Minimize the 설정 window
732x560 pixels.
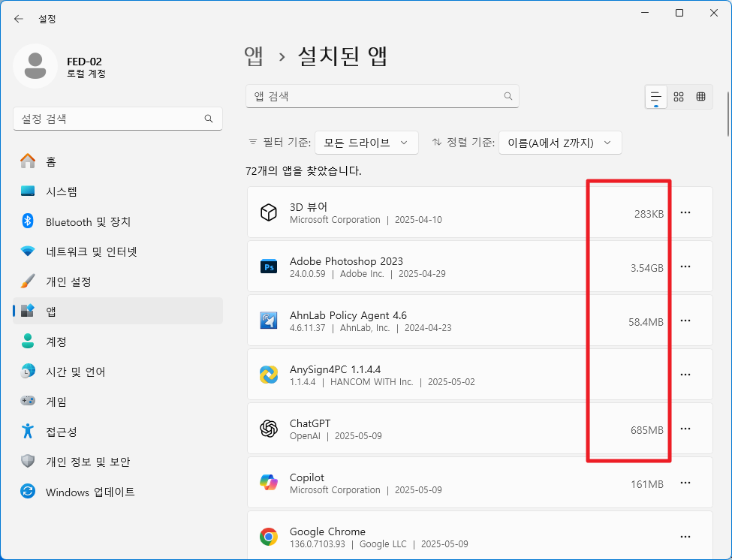[x=645, y=13]
